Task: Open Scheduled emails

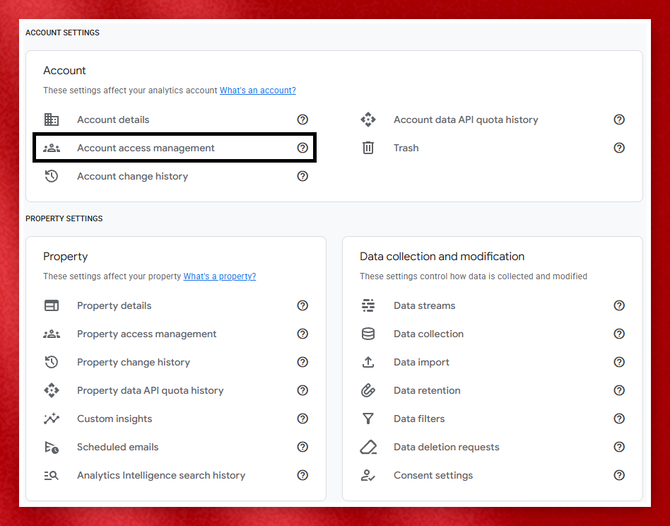Action: 118,447
